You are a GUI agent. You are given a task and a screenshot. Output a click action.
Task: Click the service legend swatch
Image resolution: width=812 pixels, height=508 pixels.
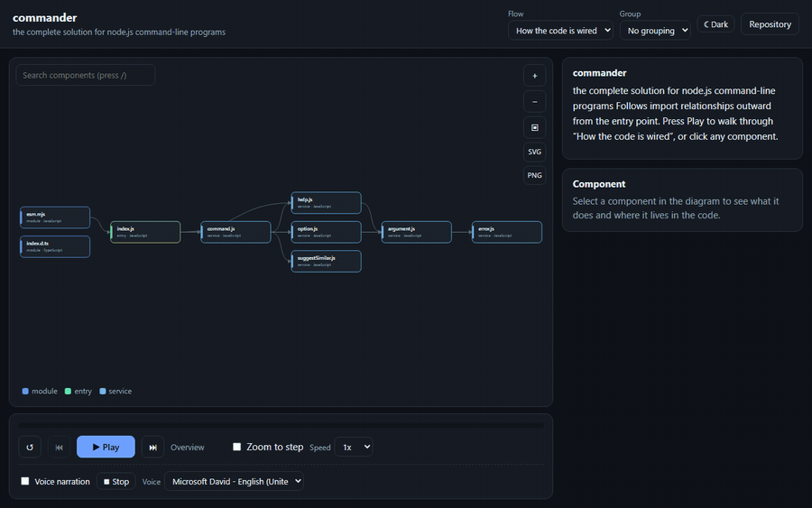pos(103,391)
